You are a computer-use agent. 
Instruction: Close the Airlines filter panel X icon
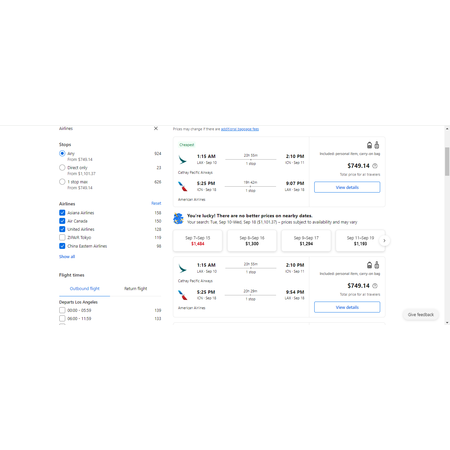[156, 128]
